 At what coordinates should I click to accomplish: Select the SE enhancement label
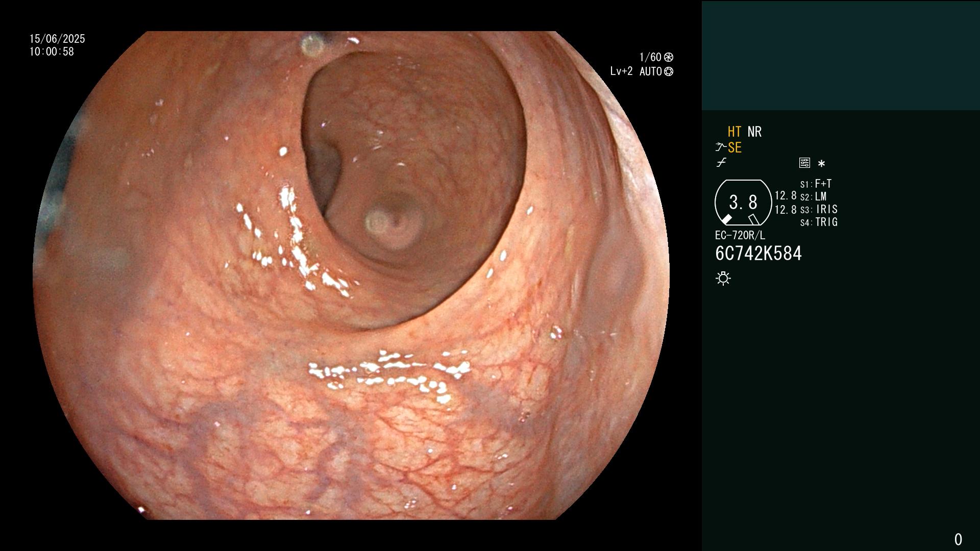click(x=734, y=147)
